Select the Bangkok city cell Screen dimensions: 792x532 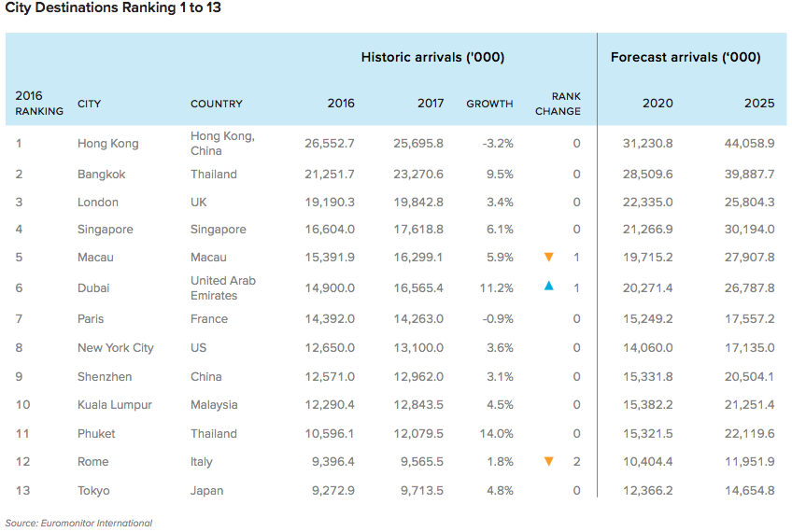[x=101, y=175]
